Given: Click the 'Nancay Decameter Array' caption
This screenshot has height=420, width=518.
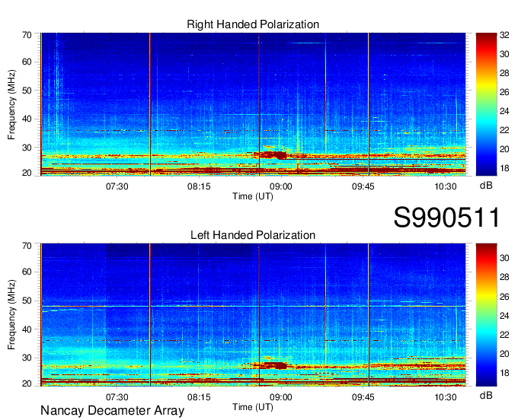Looking at the screenshot, I should 112,410.
